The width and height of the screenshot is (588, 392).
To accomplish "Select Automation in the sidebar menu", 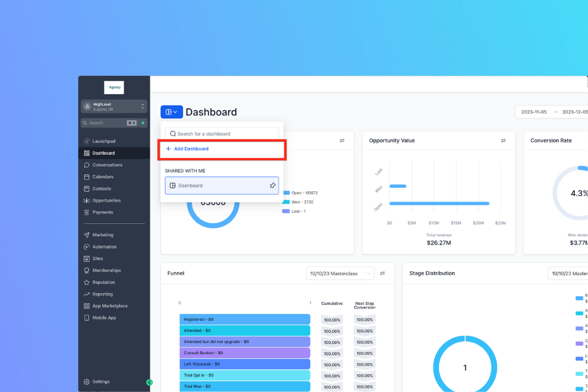I will click(104, 247).
